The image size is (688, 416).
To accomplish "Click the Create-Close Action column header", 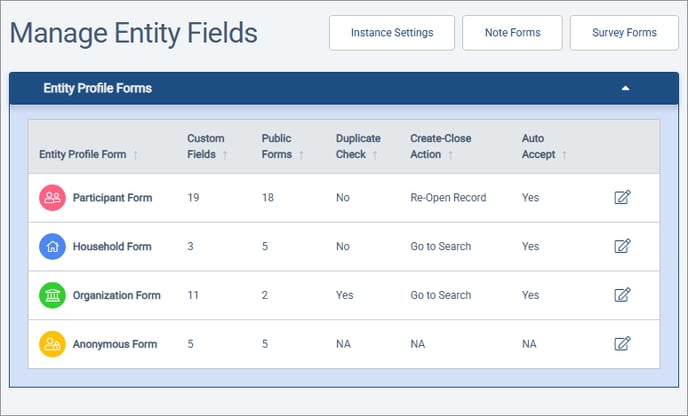I will point(441,147).
